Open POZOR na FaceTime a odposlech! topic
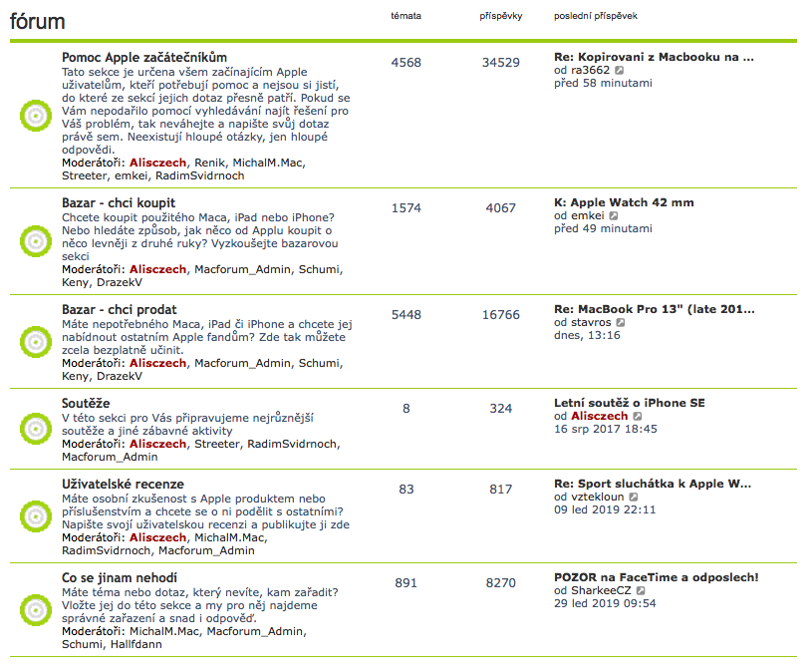 pyautogui.click(x=656, y=577)
